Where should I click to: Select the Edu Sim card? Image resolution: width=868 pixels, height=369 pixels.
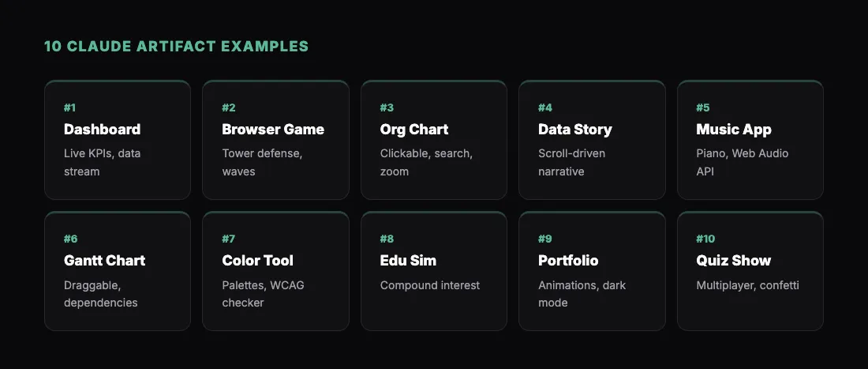point(433,271)
